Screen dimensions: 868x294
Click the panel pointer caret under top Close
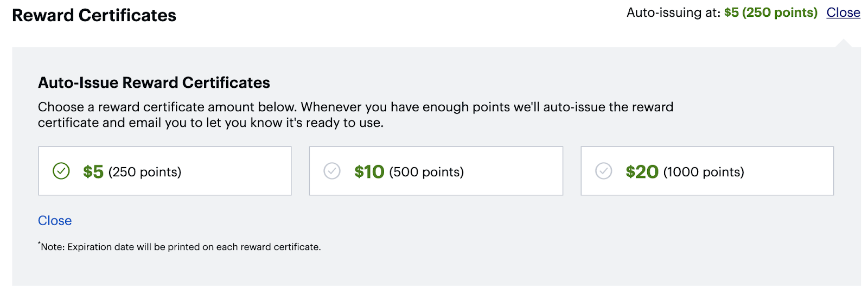[844, 43]
